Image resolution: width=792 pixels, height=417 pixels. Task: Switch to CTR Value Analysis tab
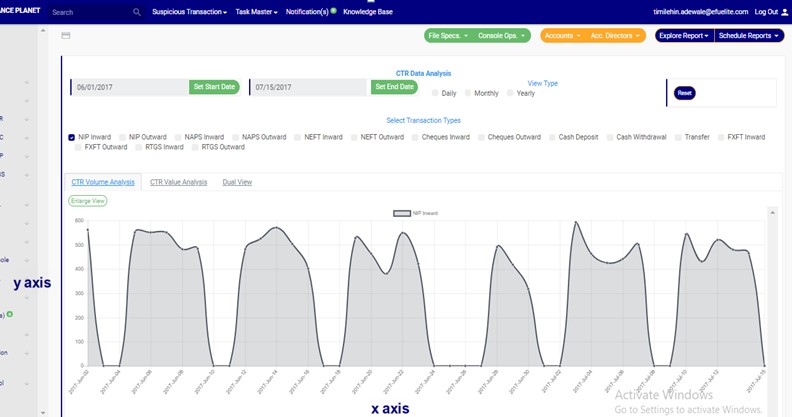pyautogui.click(x=178, y=182)
